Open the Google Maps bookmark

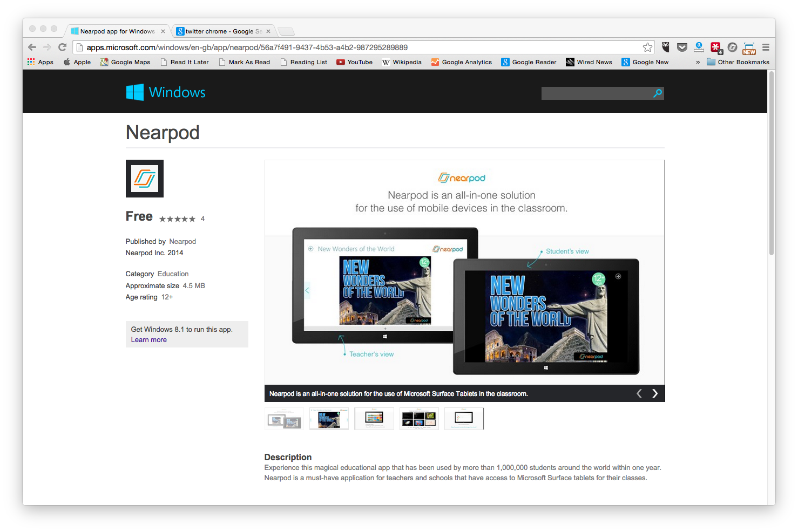(125, 62)
